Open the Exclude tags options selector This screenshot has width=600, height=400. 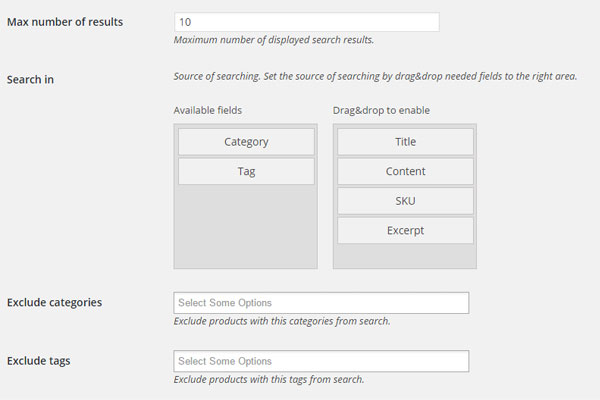pos(321,361)
